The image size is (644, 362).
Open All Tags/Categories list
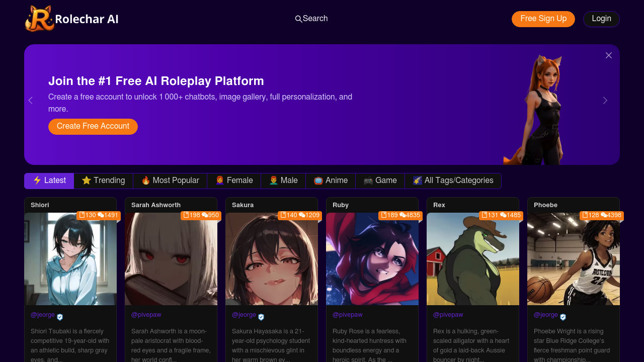[x=453, y=181]
